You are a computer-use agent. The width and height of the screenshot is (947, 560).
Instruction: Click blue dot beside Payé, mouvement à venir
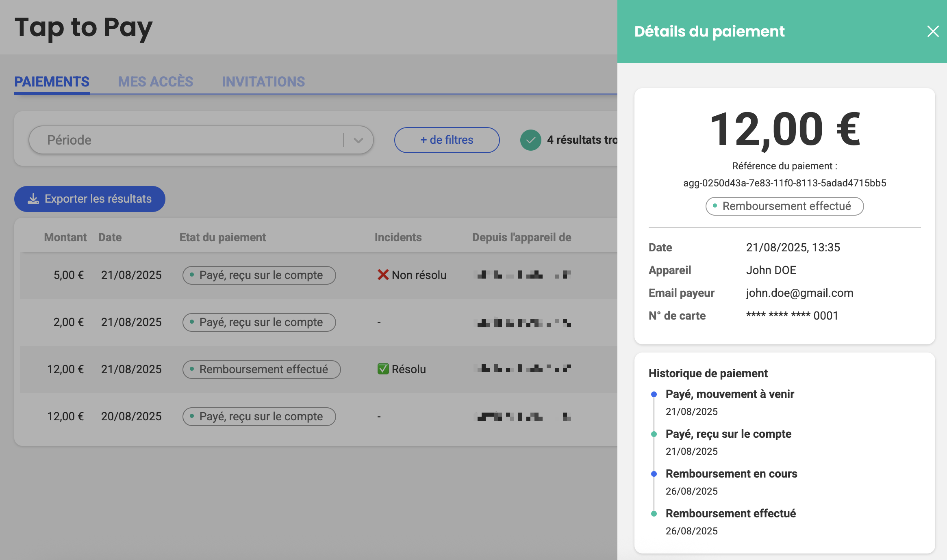pyautogui.click(x=654, y=394)
